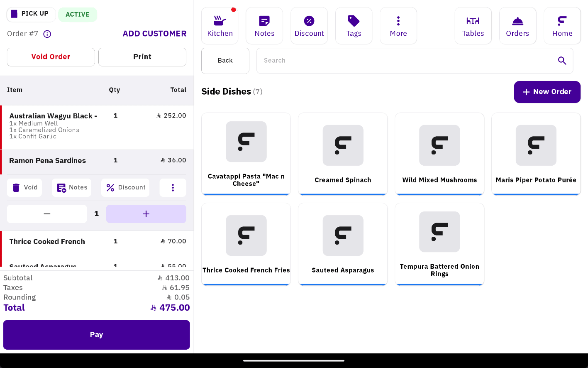The width and height of the screenshot is (588, 368).
Task: Open item options three-dot menu for Sardines
Action: [x=173, y=188]
